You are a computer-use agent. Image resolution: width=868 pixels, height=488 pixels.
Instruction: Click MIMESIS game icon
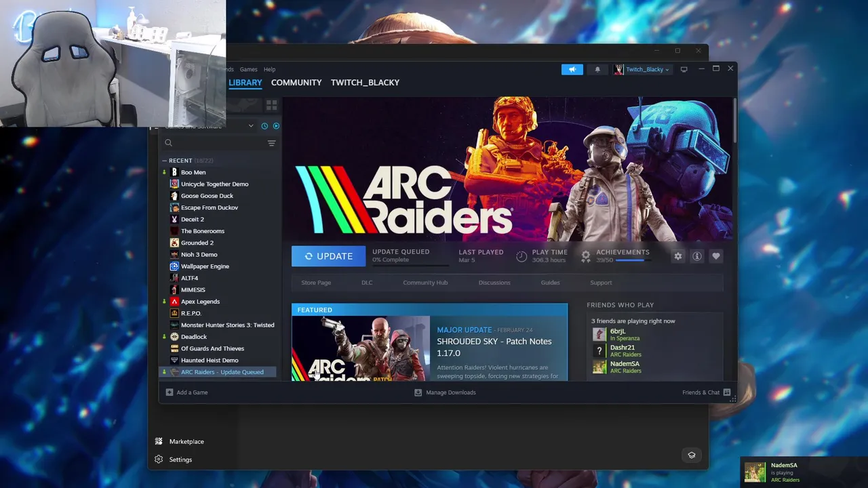point(174,289)
